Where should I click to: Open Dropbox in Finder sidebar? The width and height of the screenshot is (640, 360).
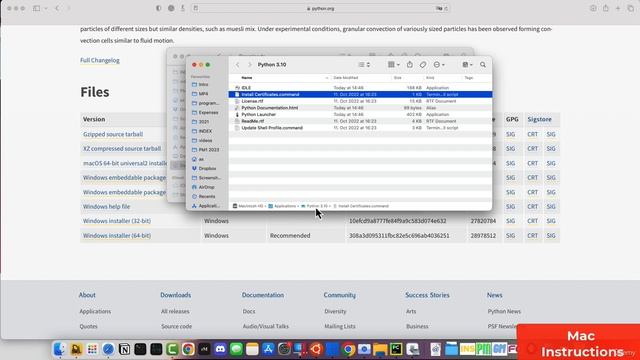(207, 168)
